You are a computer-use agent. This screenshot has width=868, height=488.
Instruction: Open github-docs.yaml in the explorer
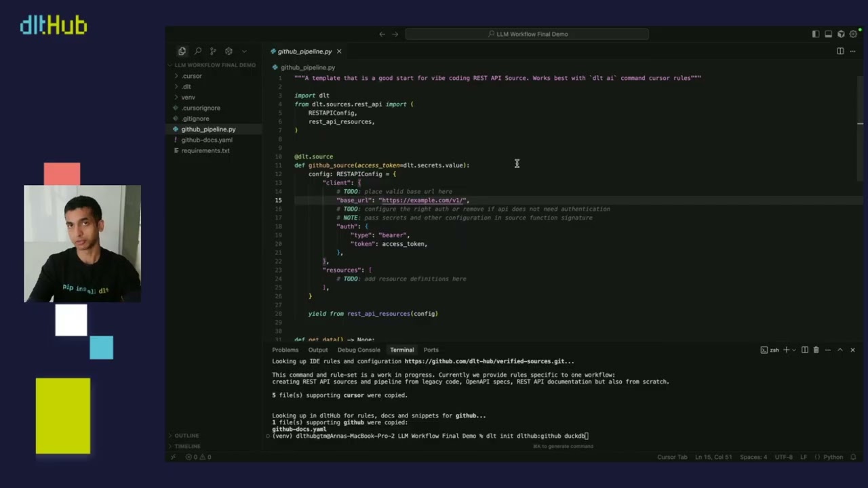click(x=206, y=140)
